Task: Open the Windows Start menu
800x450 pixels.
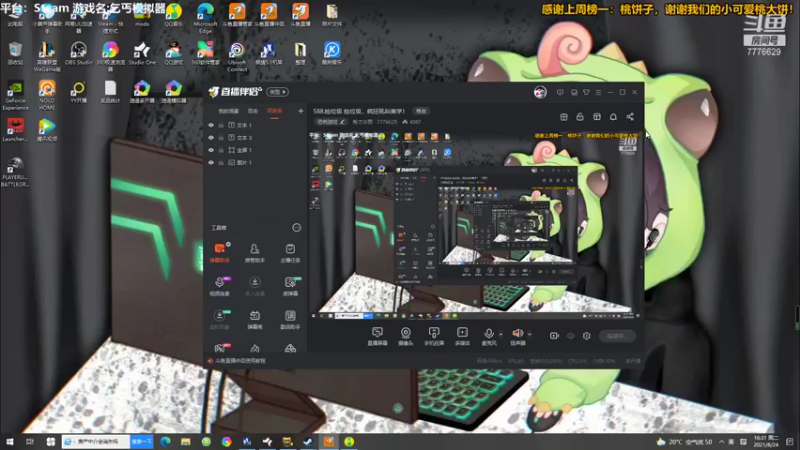Action: click(x=10, y=441)
